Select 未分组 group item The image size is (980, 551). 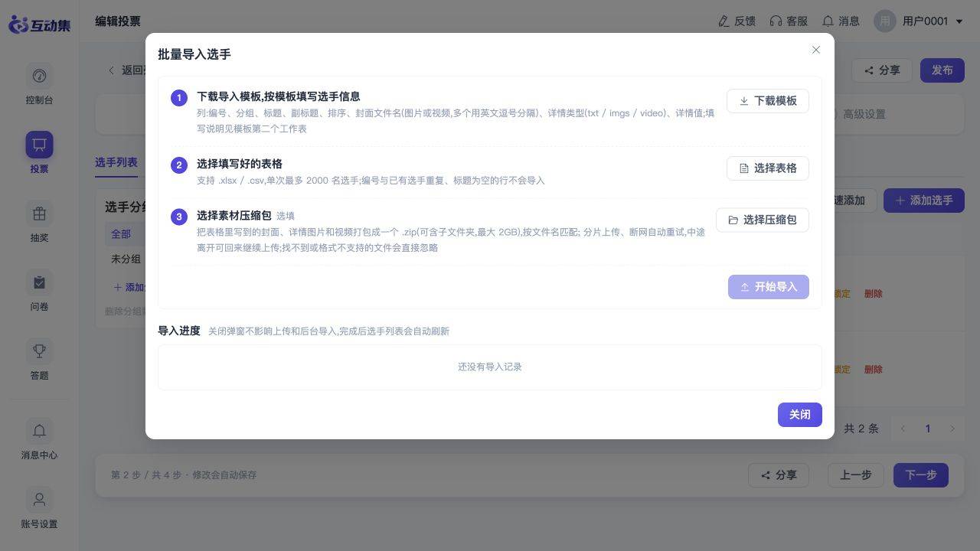[126, 259]
